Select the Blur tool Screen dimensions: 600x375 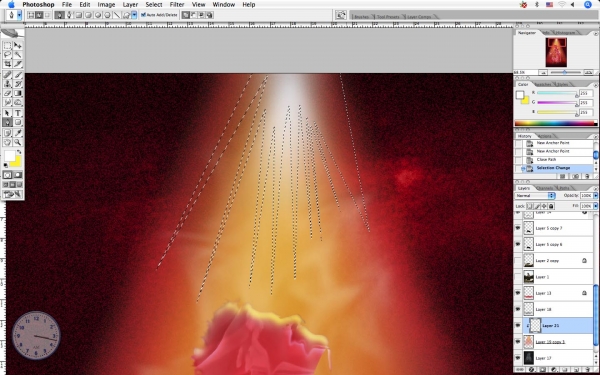(7, 103)
